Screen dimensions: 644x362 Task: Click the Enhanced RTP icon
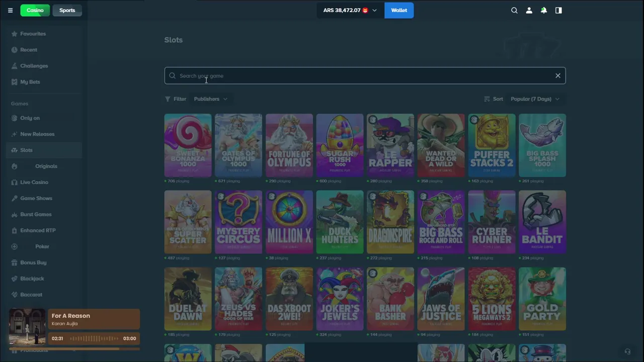15,231
